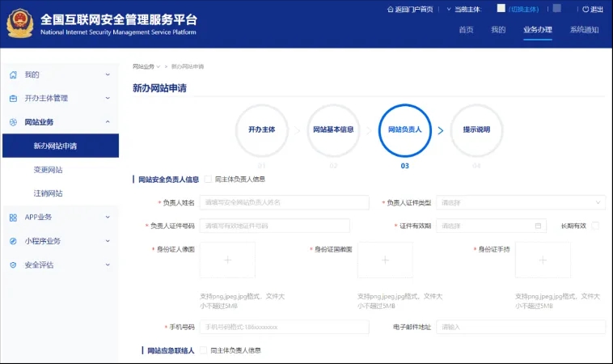The image size is (613, 364).
Task: Click the police badge logo in header
Action: (x=20, y=23)
